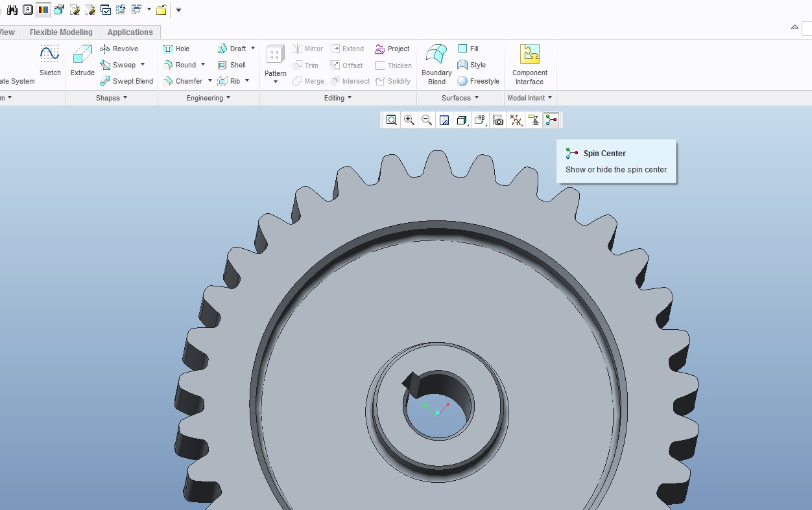The width and height of the screenshot is (812, 510).
Task: Open the Sketch tool
Action: (x=50, y=61)
